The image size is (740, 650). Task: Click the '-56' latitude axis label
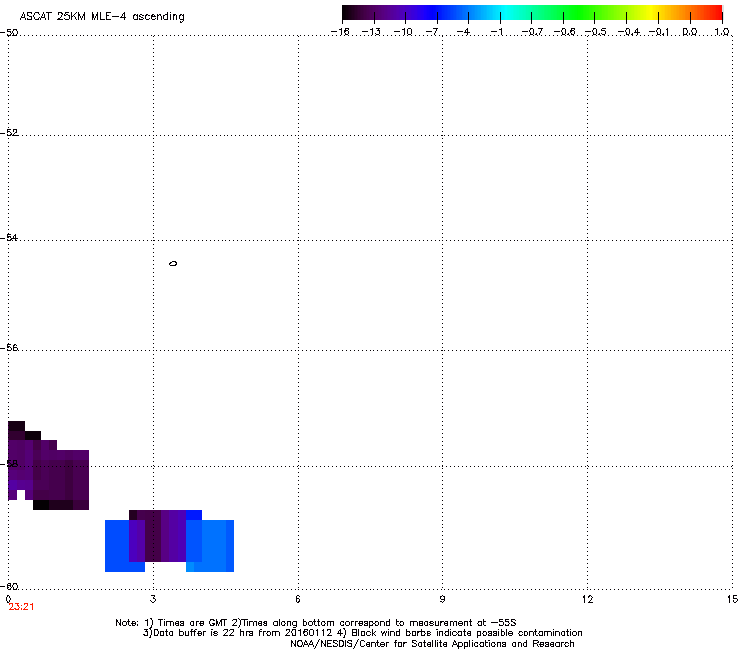pyautogui.click(x=9, y=348)
